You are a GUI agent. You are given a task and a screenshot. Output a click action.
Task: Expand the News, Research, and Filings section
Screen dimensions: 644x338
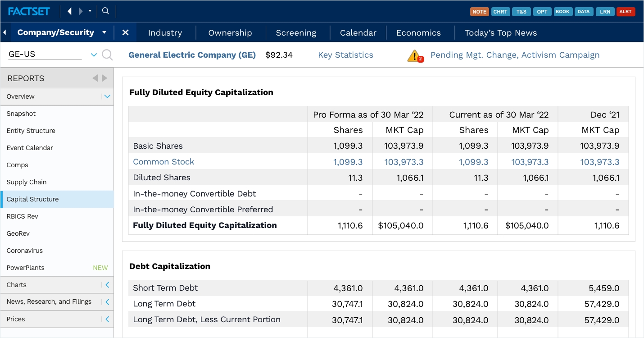107,302
